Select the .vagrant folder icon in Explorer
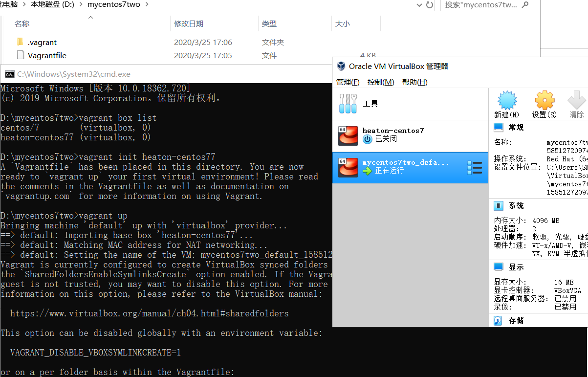Screen dimensions: 588x377 (20, 42)
